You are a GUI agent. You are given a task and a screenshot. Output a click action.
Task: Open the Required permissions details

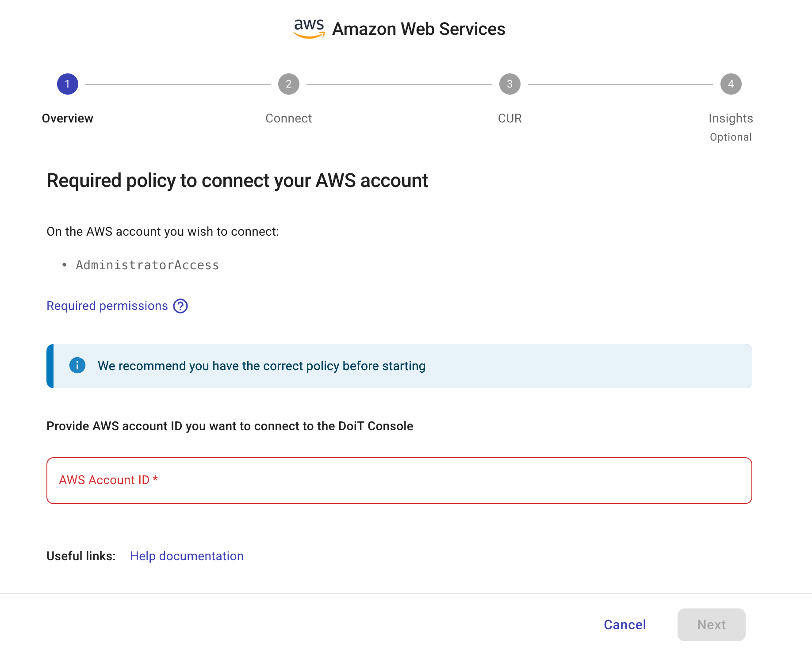coord(107,306)
